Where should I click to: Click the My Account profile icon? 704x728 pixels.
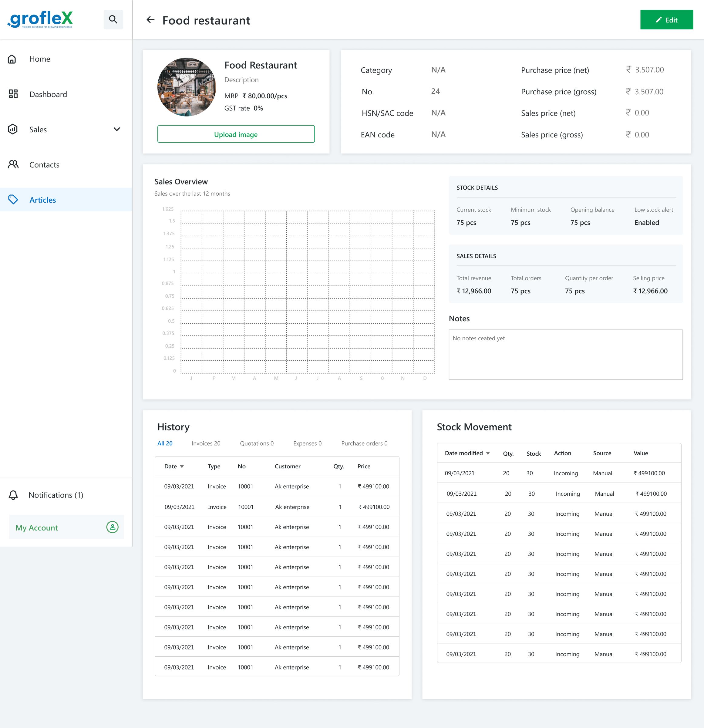pyautogui.click(x=112, y=527)
